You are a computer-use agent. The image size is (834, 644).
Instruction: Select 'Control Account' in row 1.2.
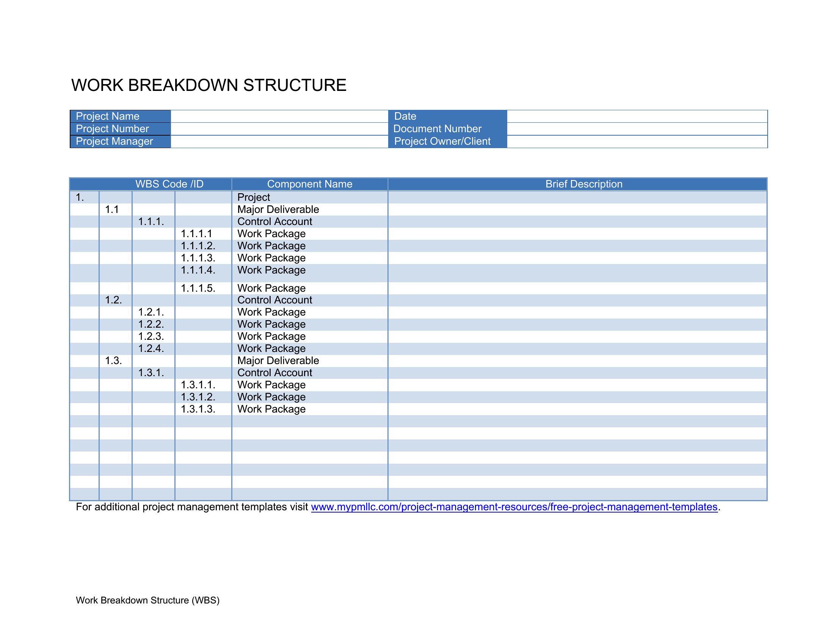pos(310,300)
